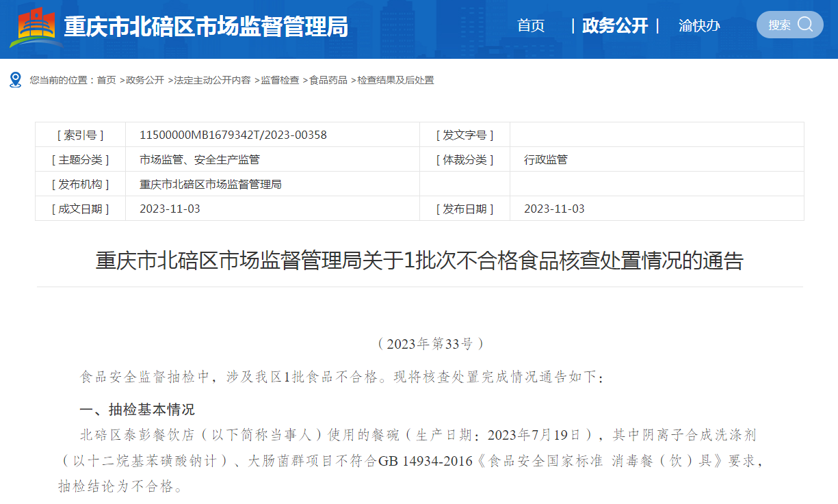Click the 搜索 search button
Screen dimensions: 838x504
point(789,25)
